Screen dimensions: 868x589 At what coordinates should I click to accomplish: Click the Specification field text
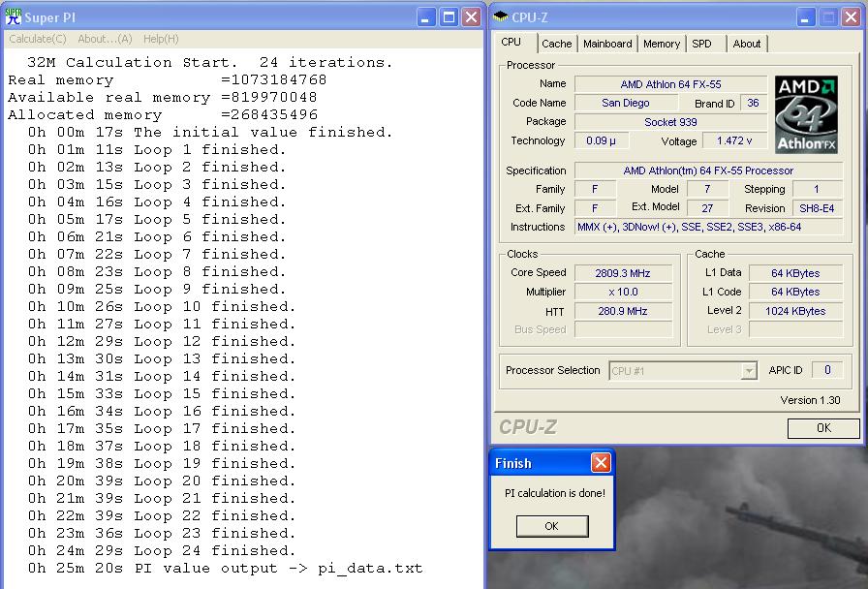click(708, 170)
